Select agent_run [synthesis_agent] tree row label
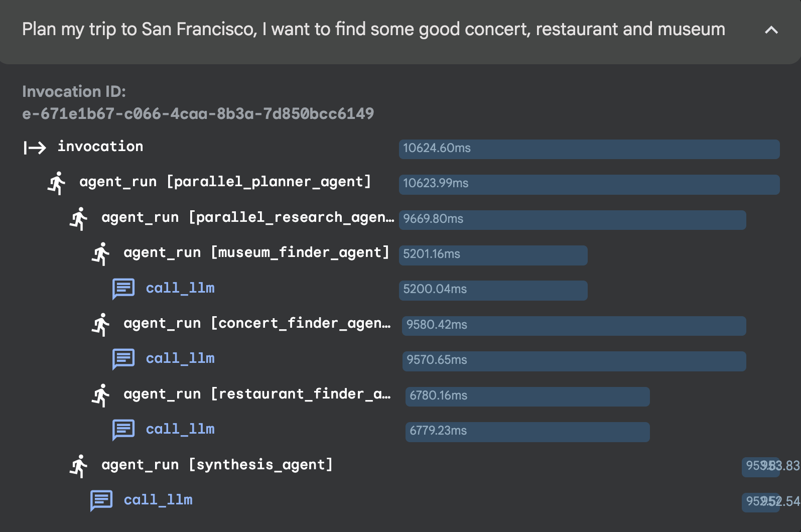Screen dimensions: 801x532 (217, 465)
